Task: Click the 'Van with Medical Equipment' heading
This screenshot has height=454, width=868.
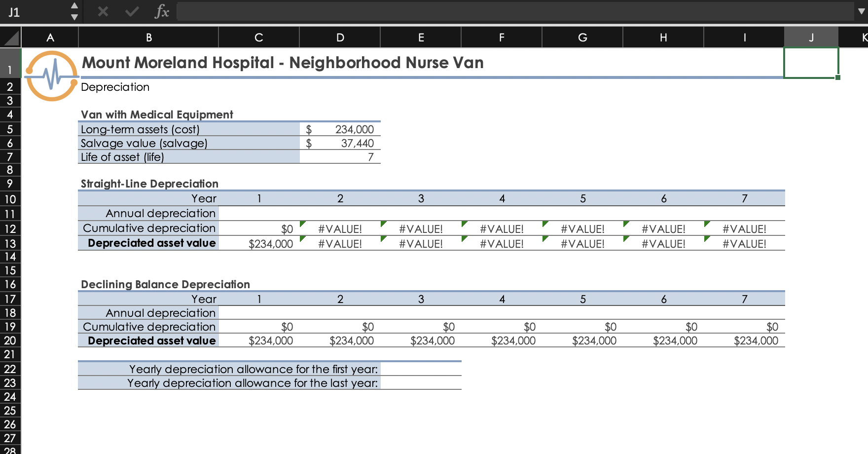Action: (157, 114)
